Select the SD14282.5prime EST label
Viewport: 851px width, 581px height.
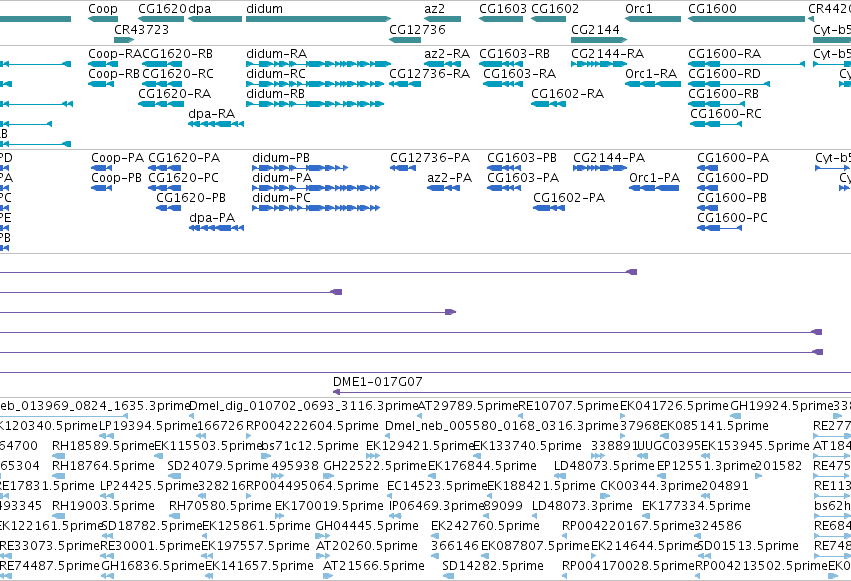coord(493,566)
